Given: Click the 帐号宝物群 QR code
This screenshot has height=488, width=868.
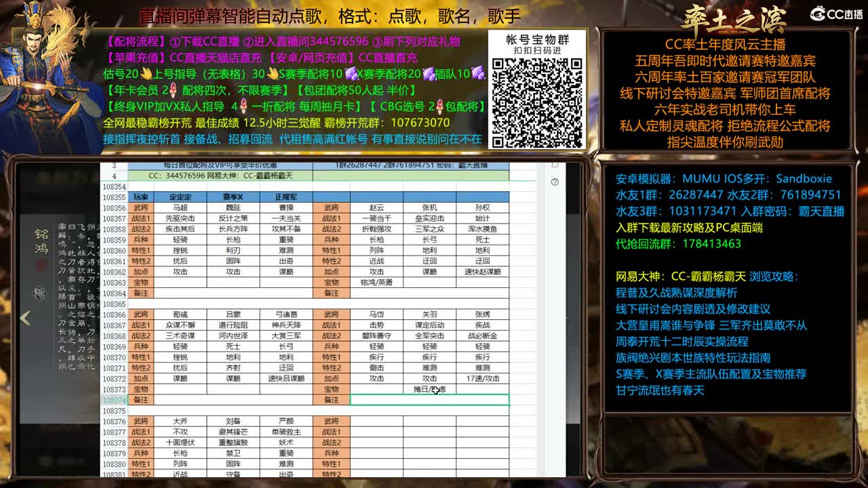Looking at the screenshot, I should click(537, 103).
